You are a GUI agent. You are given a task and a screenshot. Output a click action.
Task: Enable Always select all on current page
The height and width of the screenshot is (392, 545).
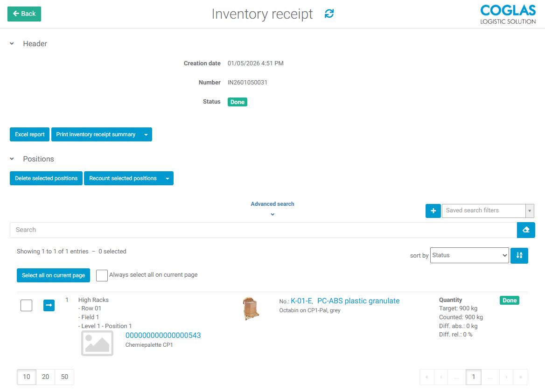pyautogui.click(x=102, y=275)
